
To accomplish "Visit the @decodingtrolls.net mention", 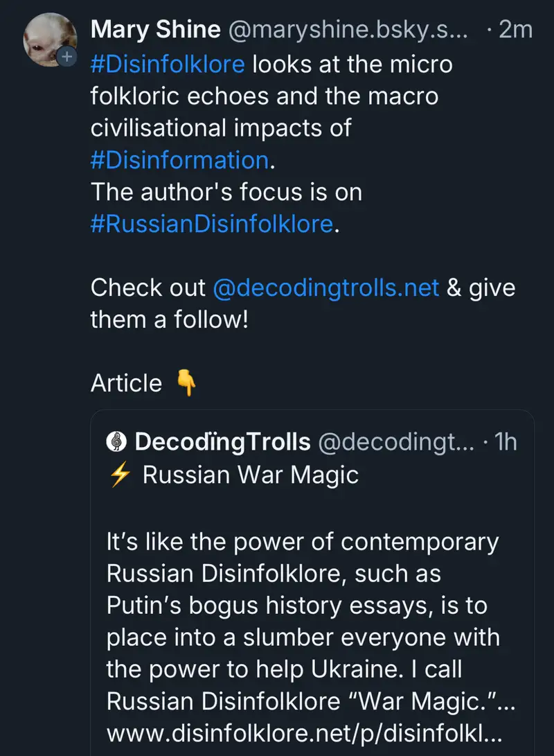I will pyautogui.click(x=325, y=288).
